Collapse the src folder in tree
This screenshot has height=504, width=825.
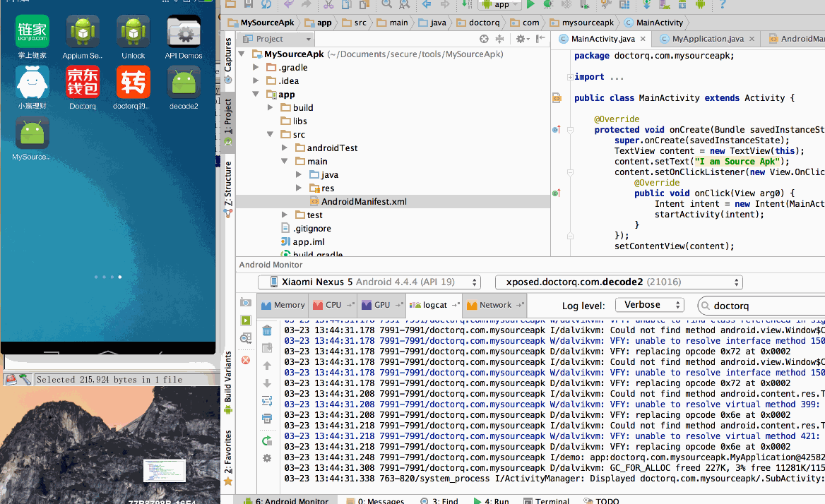pyautogui.click(x=271, y=134)
